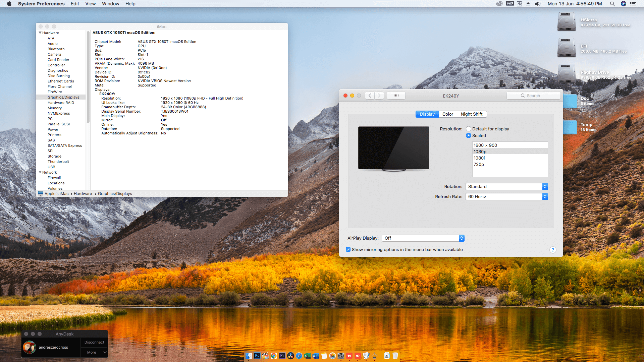Open the volume icon in menu bar

(537, 4)
